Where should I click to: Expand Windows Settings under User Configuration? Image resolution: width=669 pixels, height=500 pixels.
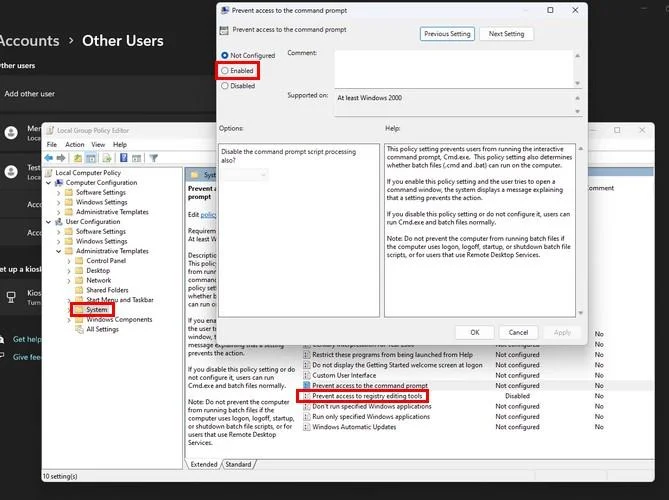[x=59, y=241]
